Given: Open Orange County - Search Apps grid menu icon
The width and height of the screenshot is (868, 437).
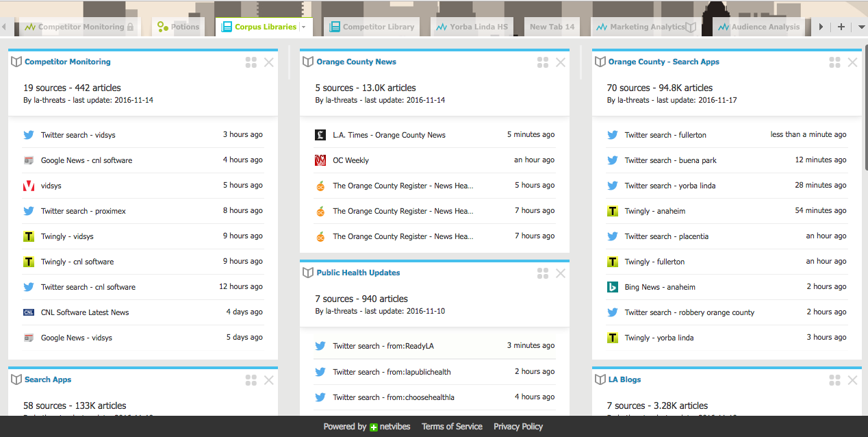Looking at the screenshot, I should point(834,62).
